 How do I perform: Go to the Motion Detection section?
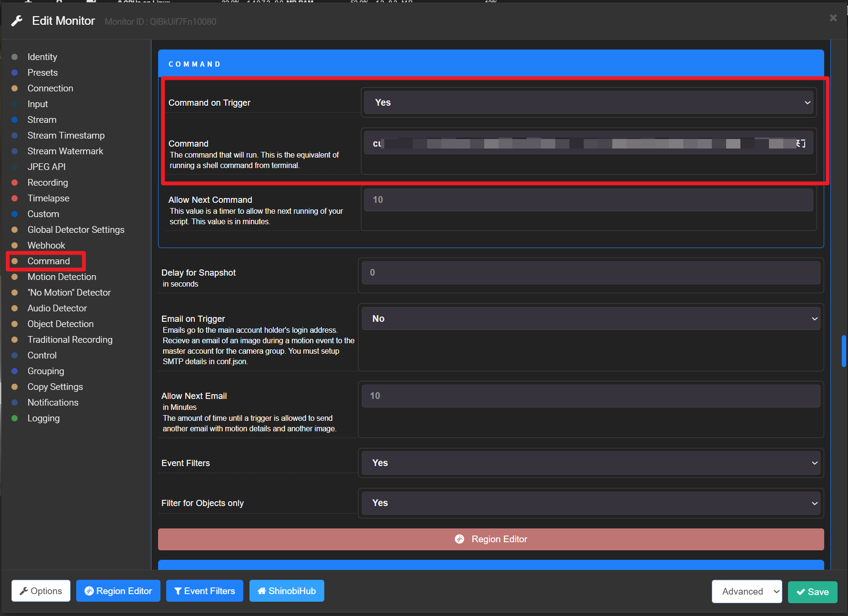(x=61, y=277)
